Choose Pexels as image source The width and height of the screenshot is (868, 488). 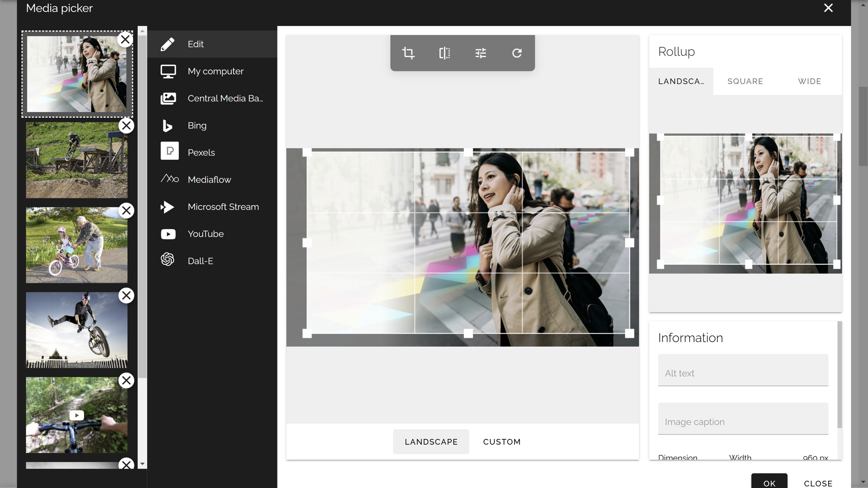[x=212, y=152]
